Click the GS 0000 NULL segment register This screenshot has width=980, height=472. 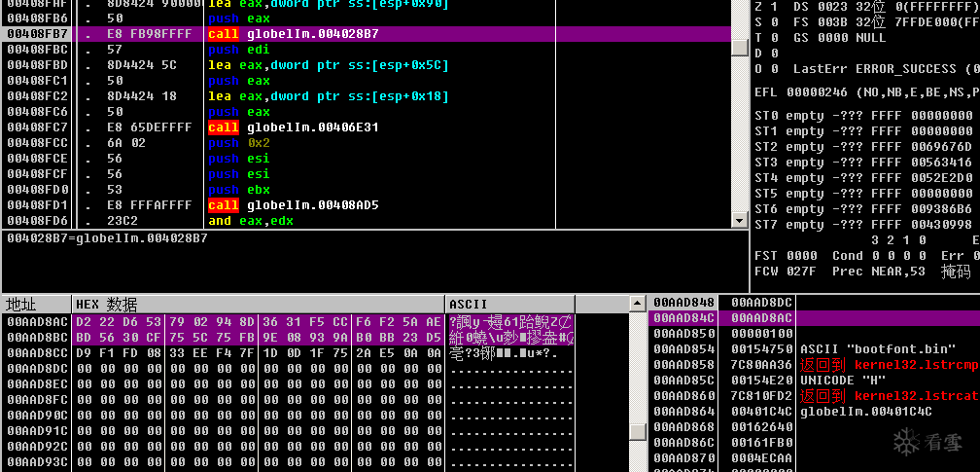(x=839, y=38)
